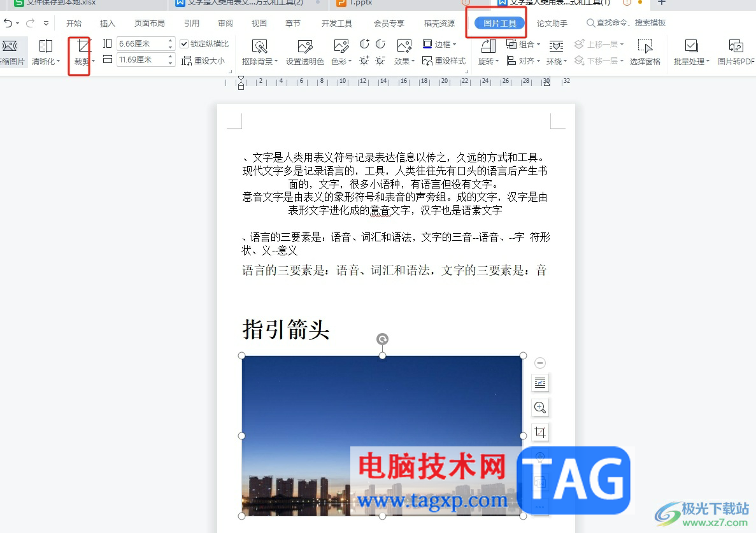Click Reset Style (重设样式) button
Viewport: 756px width, 533px height.
coord(443,60)
